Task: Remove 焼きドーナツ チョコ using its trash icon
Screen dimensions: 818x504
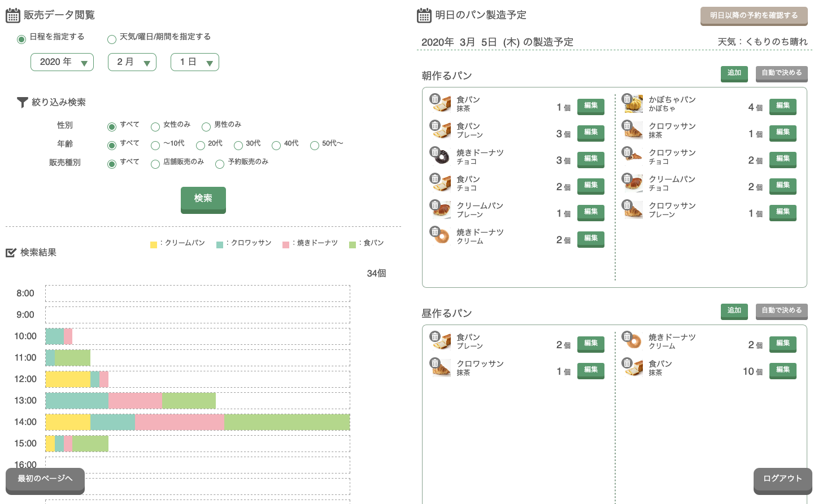Action: 435,152
